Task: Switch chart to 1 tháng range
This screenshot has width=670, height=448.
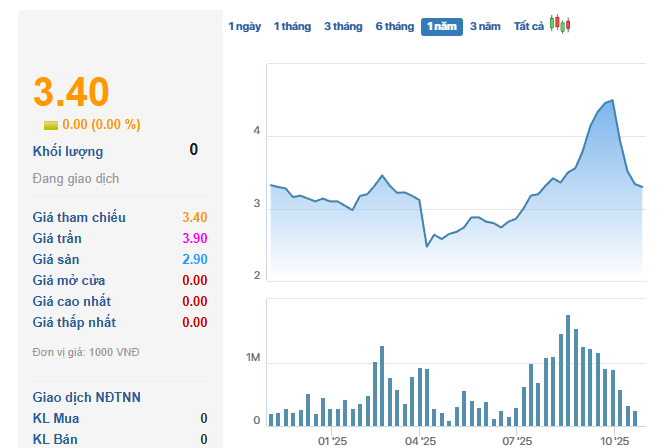Action: (x=292, y=27)
